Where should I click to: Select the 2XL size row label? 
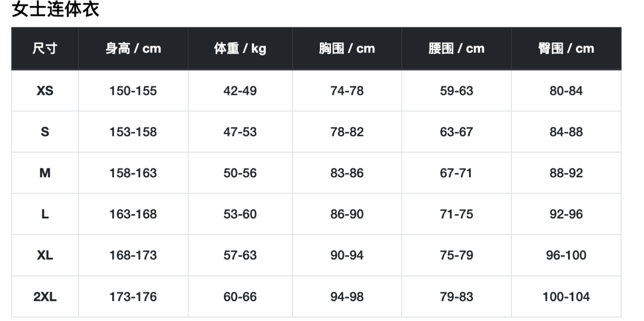pos(45,296)
